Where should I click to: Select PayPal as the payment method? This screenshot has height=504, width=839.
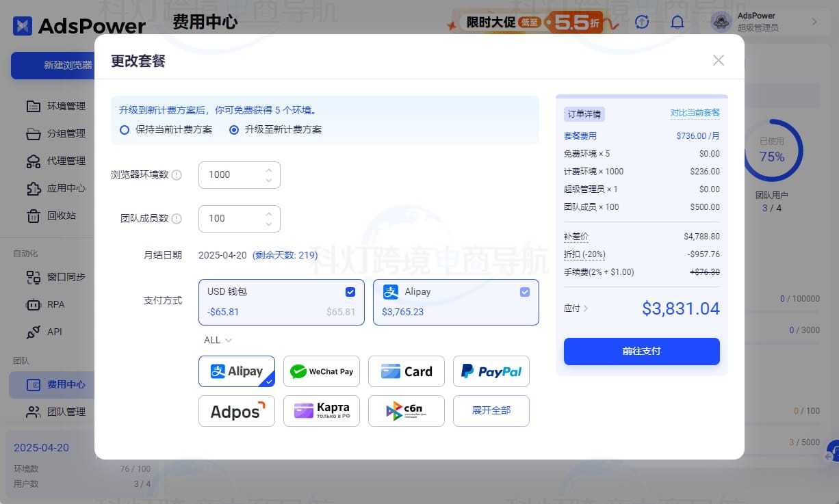pos(491,371)
